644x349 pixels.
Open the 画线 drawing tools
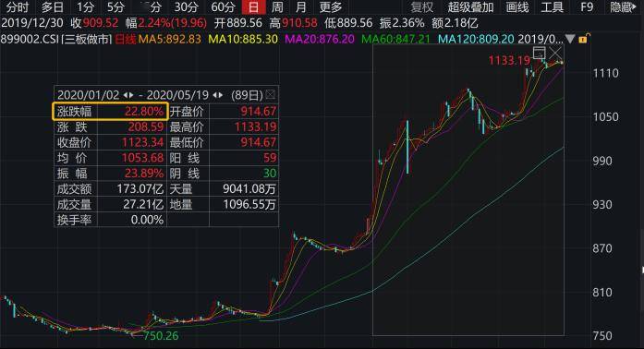click(x=517, y=7)
